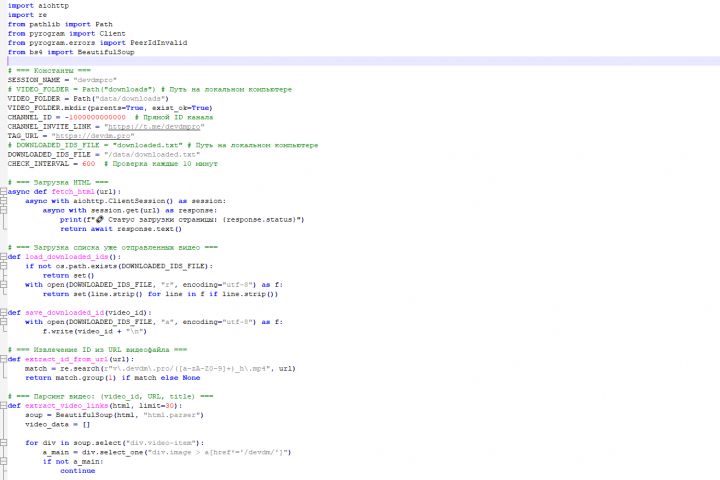Click 'limit=30' parameter

point(157,406)
